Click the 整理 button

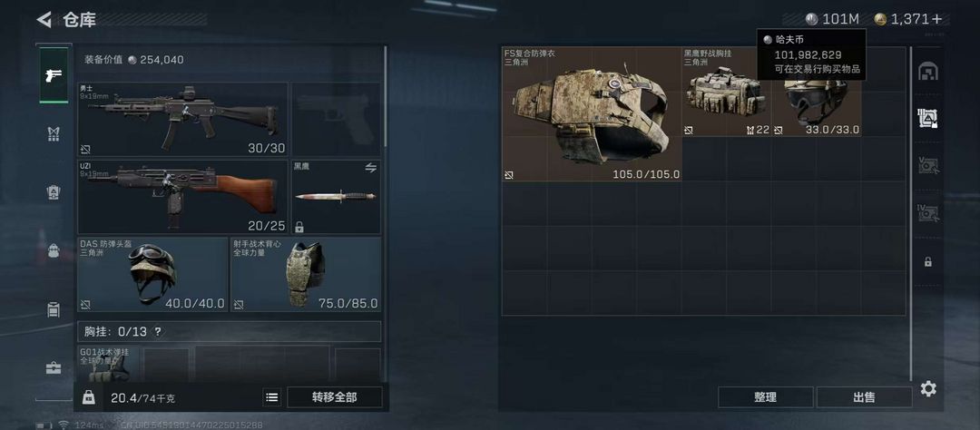765,396
